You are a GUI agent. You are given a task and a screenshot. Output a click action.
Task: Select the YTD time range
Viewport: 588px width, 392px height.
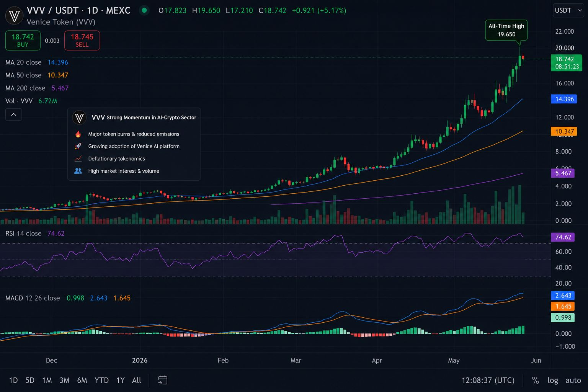[x=101, y=381]
